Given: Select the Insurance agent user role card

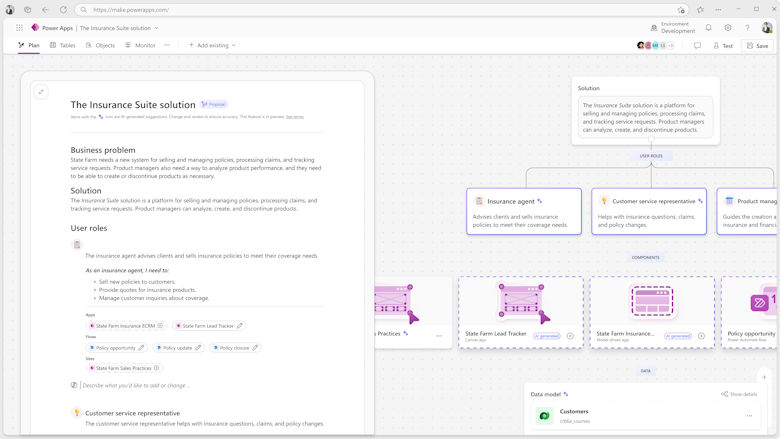Looking at the screenshot, I should click(523, 211).
